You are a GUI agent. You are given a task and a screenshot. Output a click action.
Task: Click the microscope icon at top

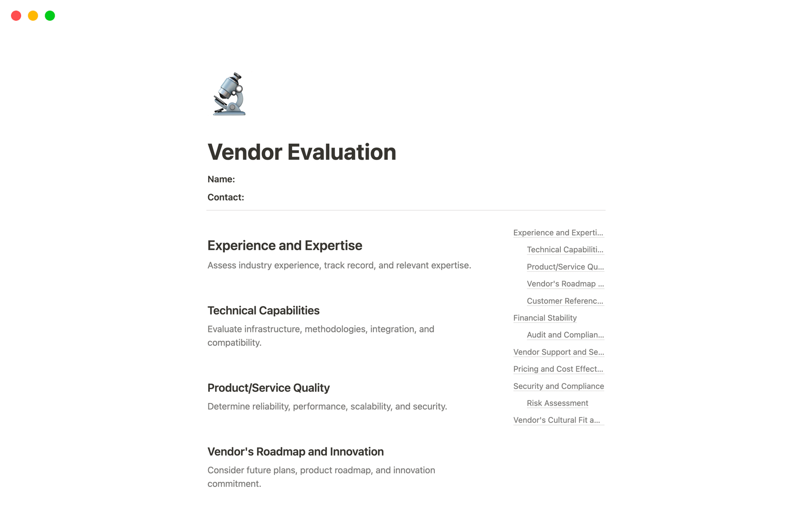(230, 94)
